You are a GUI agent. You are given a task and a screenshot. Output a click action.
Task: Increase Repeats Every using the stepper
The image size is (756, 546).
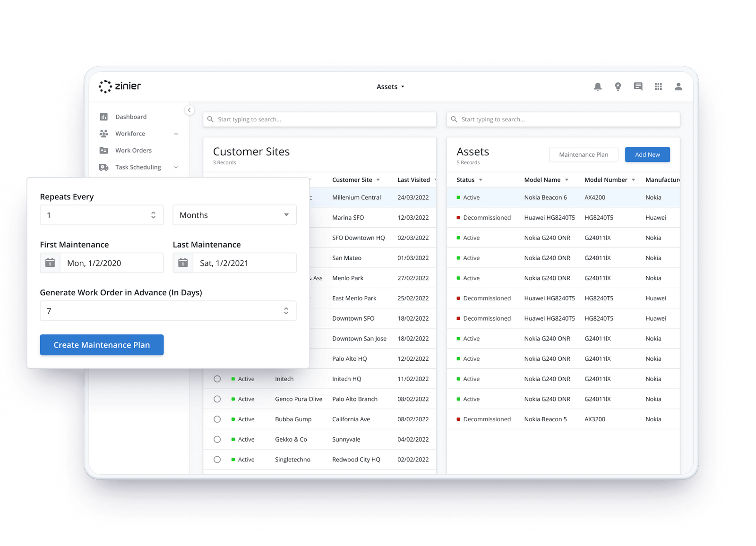(153, 213)
